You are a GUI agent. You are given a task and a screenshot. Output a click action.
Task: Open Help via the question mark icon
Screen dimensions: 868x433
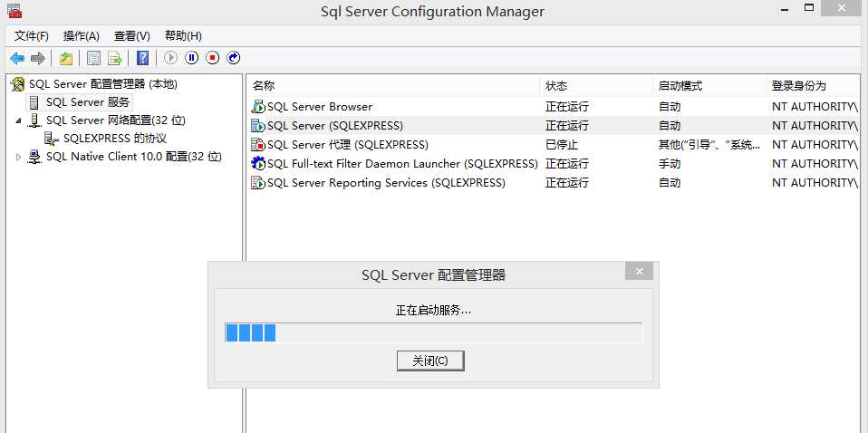click(x=143, y=58)
